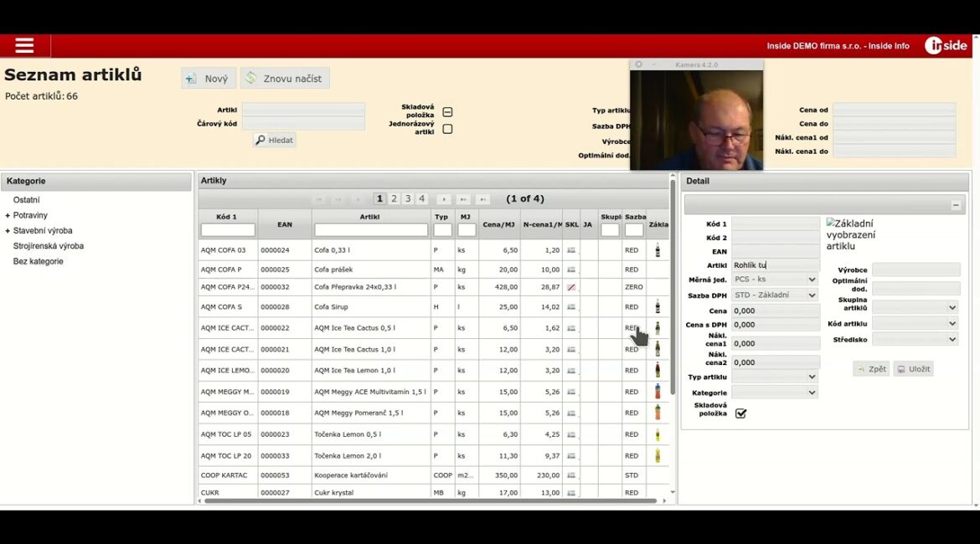
Task: Uncheck Skladová položka in Detail form
Action: click(740, 413)
